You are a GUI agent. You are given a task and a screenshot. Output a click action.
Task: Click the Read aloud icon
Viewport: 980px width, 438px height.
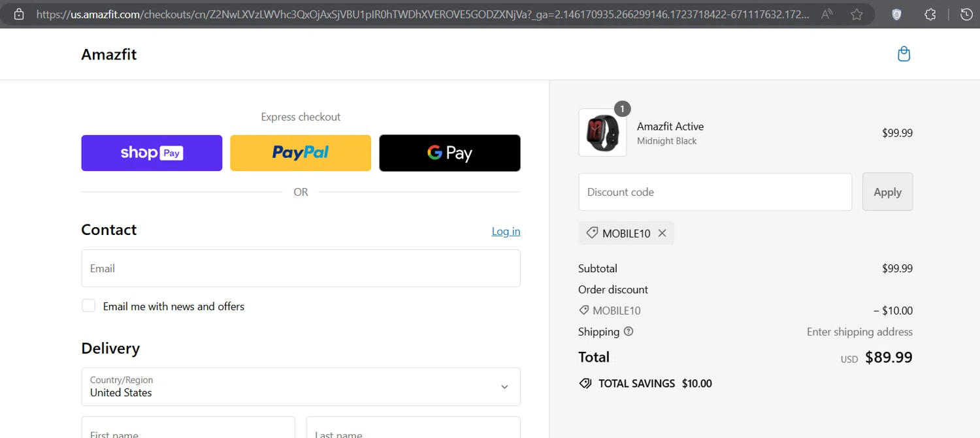click(827, 14)
